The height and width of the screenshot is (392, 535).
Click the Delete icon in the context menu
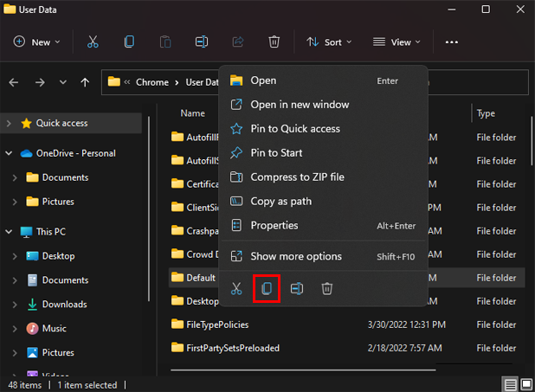coord(327,289)
